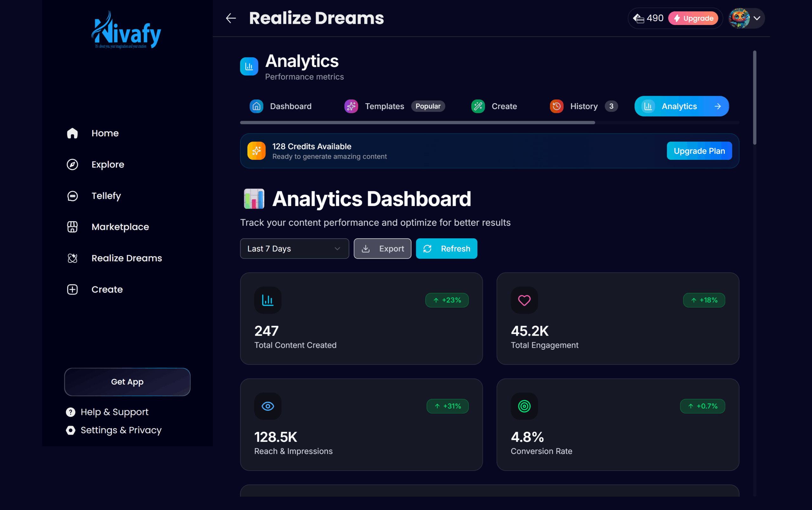Click the eye icon on Reach & Impressions card
The image size is (812, 510).
click(x=268, y=406)
